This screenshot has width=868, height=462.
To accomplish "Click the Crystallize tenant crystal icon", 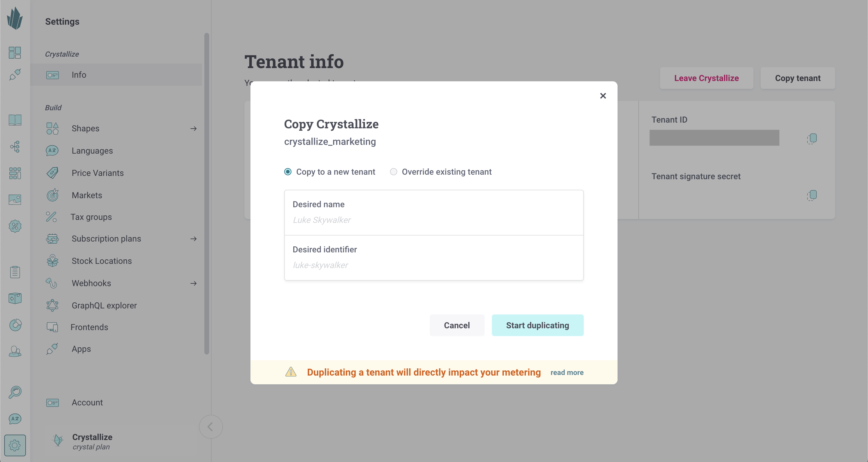I will click(58, 440).
